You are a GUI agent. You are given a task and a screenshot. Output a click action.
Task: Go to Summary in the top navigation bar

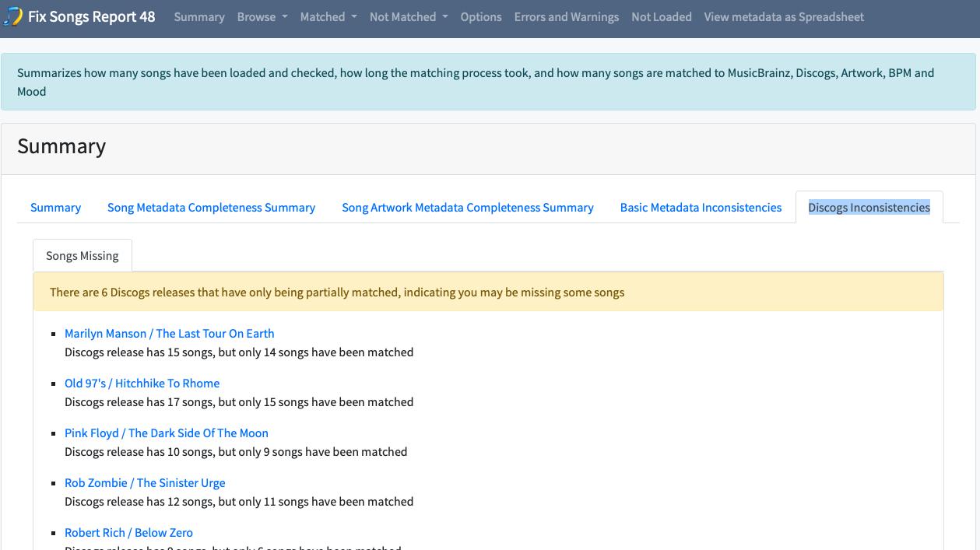[199, 16]
